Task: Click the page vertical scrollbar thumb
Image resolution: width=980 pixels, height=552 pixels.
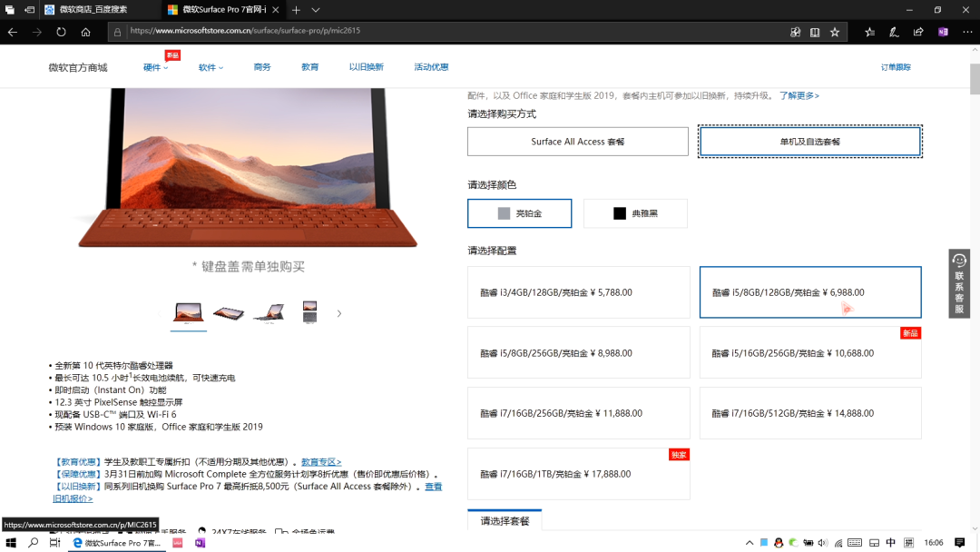Action: pyautogui.click(x=975, y=79)
